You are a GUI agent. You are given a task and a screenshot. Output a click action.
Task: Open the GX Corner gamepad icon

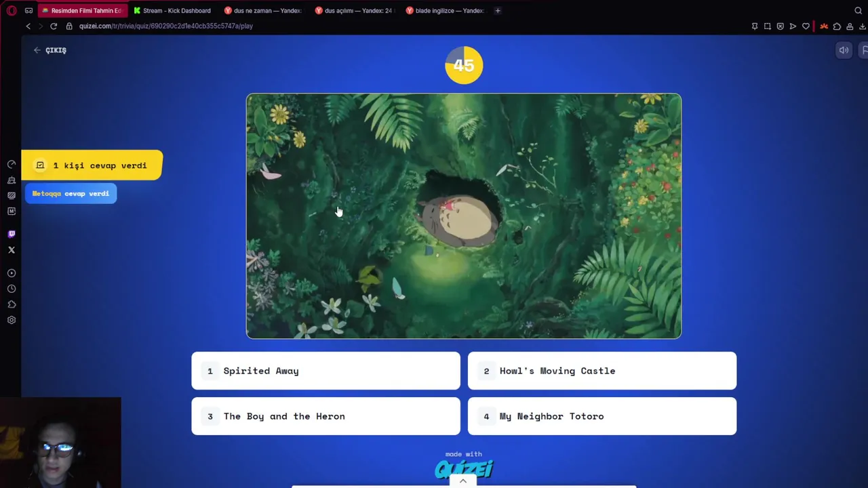pos(28,11)
